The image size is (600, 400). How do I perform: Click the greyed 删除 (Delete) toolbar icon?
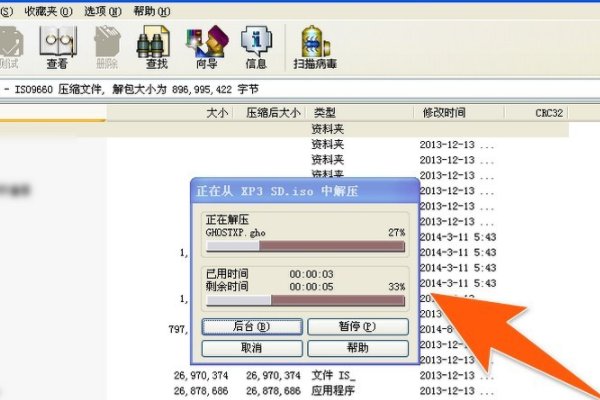pos(107,47)
